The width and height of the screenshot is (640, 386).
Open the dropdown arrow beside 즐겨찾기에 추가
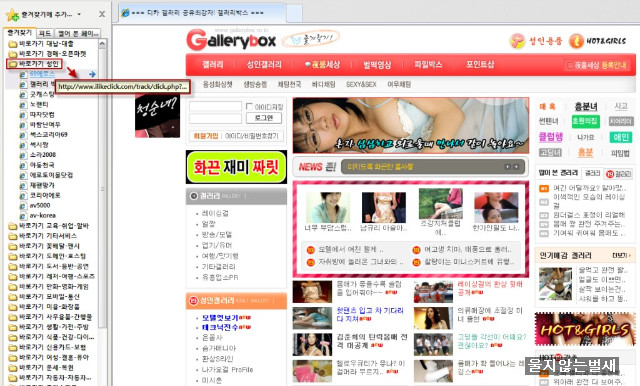tap(79, 14)
